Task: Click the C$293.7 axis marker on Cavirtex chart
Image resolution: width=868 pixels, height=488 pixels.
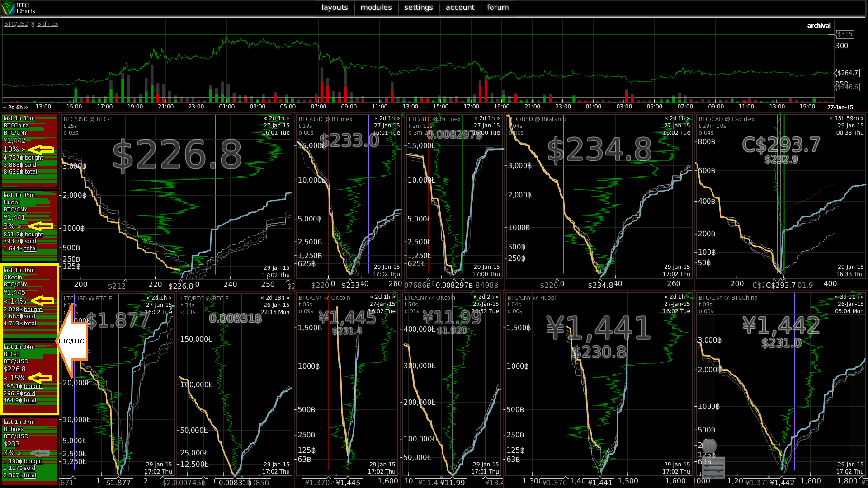Action: pos(781,285)
